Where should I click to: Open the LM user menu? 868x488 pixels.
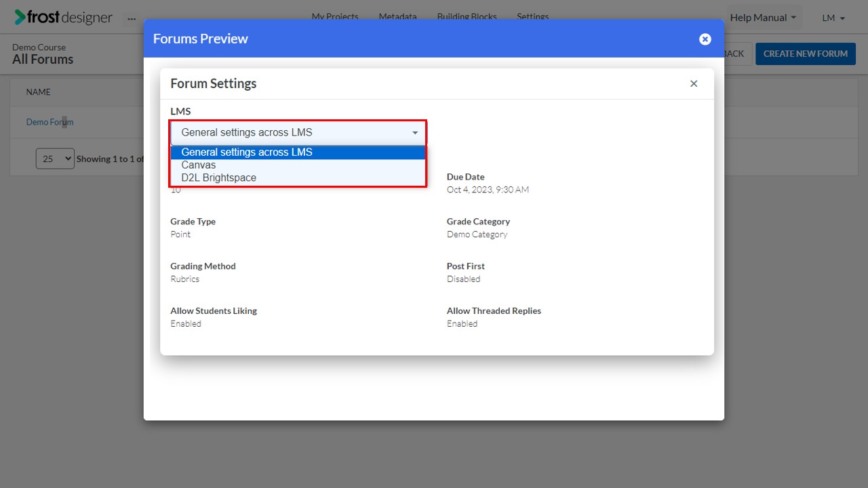pyautogui.click(x=833, y=18)
